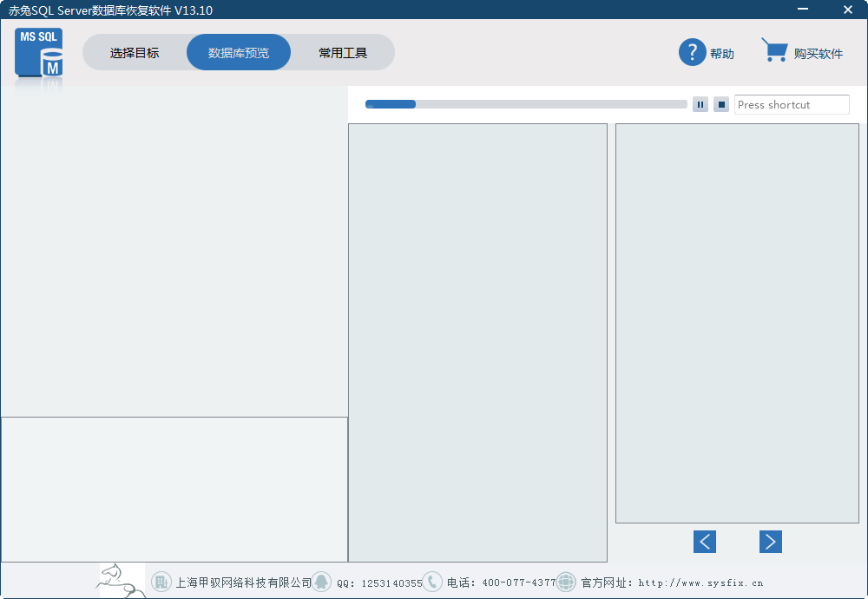Click the scan progress bar
Viewport: 868px width, 599px height.
(526, 104)
